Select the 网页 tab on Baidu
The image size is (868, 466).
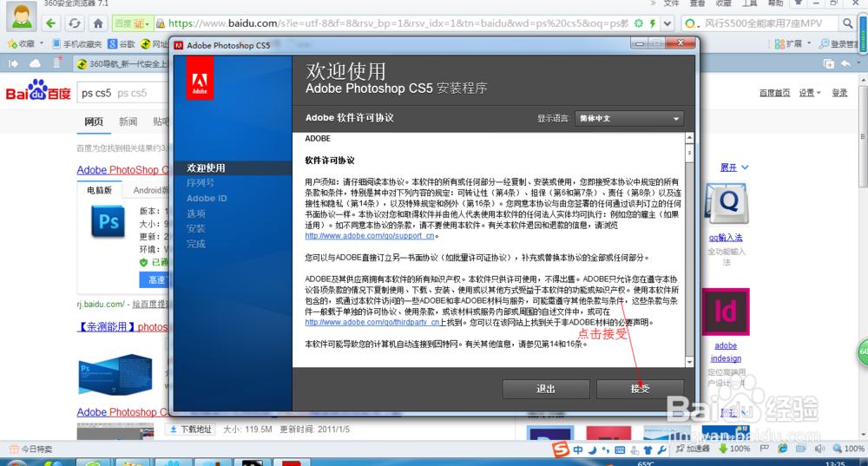(x=94, y=121)
